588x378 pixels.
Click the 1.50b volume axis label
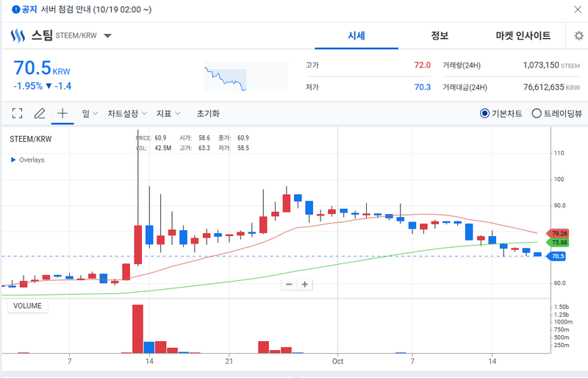(x=562, y=307)
